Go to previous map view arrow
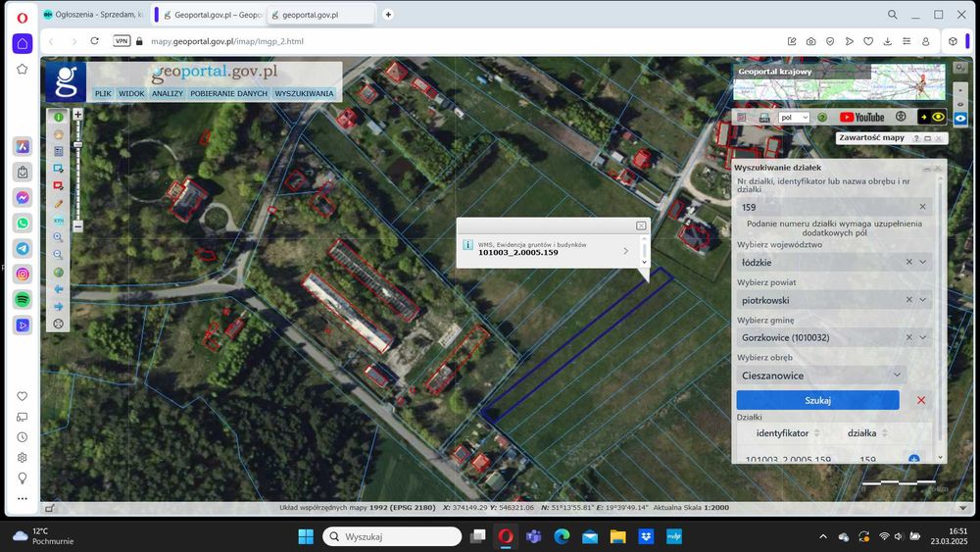 (x=58, y=289)
